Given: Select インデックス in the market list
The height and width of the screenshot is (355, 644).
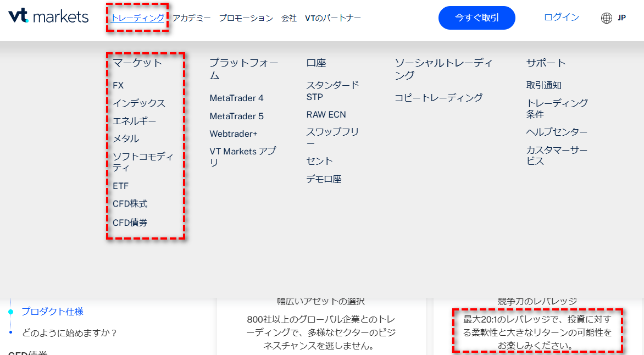Looking at the screenshot, I should [139, 103].
